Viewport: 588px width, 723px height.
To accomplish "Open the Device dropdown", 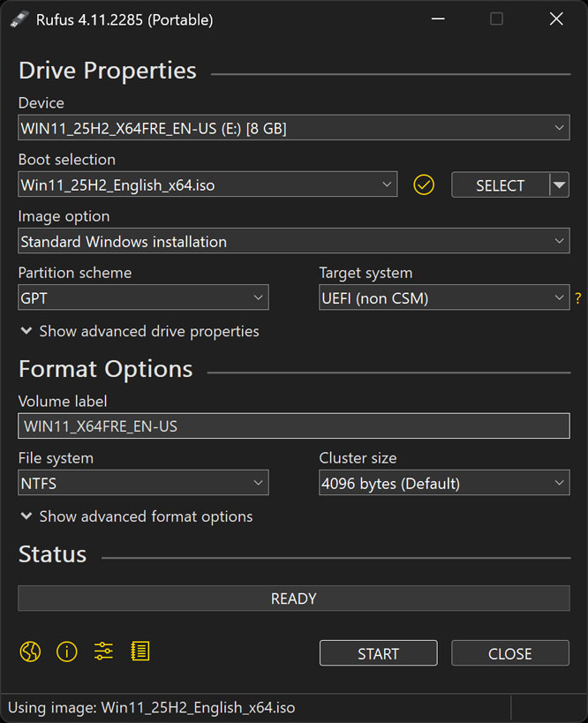I will point(293,128).
